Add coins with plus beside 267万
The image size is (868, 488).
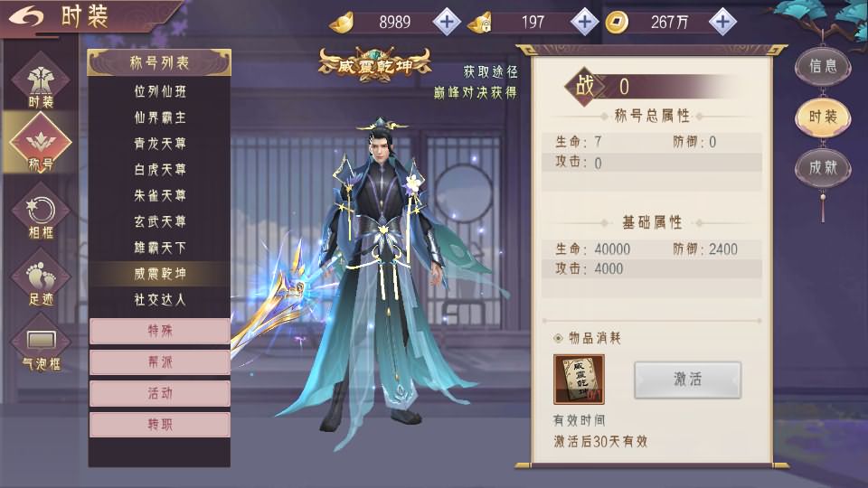(722, 22)
